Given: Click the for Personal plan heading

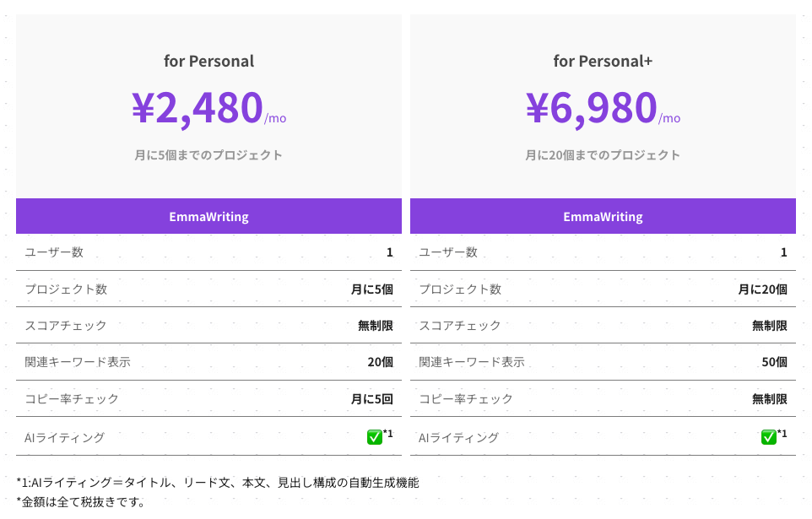Looking at the screenshot, I should pyautogui.click(x=208, y=61).
